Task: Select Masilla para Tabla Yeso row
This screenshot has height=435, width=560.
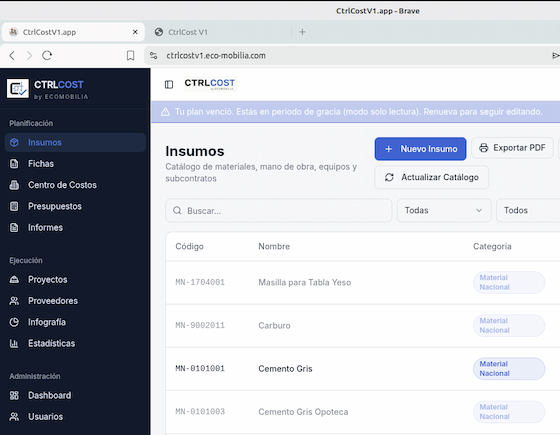Action: pyautogui.click(x=305, y=282)
